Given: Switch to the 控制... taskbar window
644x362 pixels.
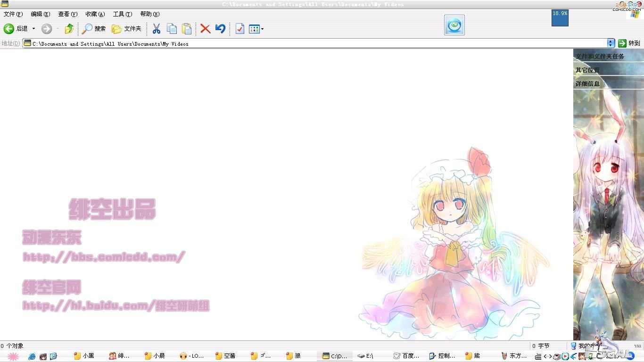Looking at the screenshot, I should (x=442, y=356).
